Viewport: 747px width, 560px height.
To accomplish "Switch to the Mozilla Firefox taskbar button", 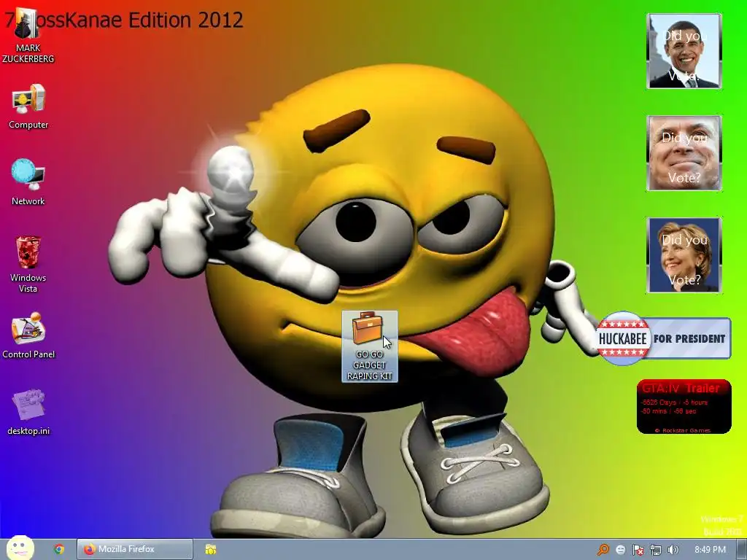I will click(x=135, y=549).
